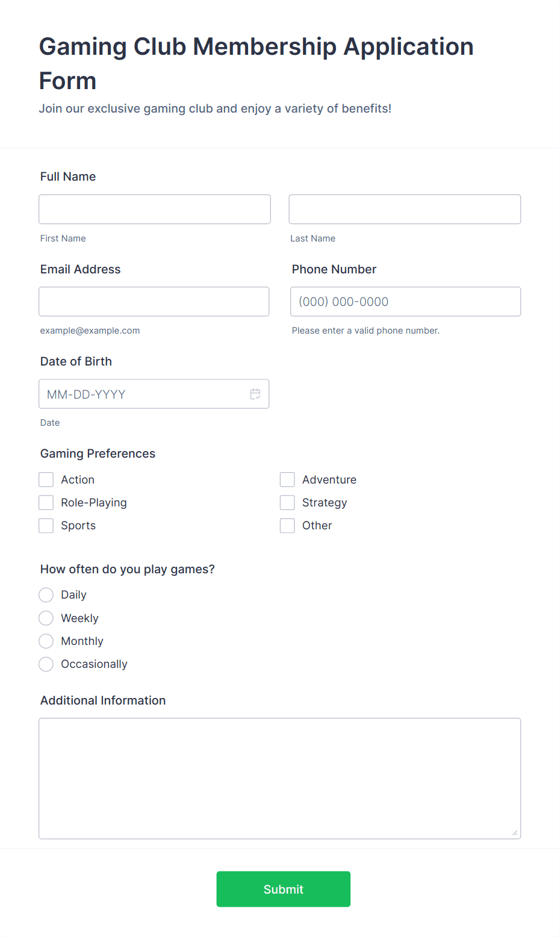Select the Occasionally play frequency
This screenshot has width=560, height=937.
(x=46, y=664)
